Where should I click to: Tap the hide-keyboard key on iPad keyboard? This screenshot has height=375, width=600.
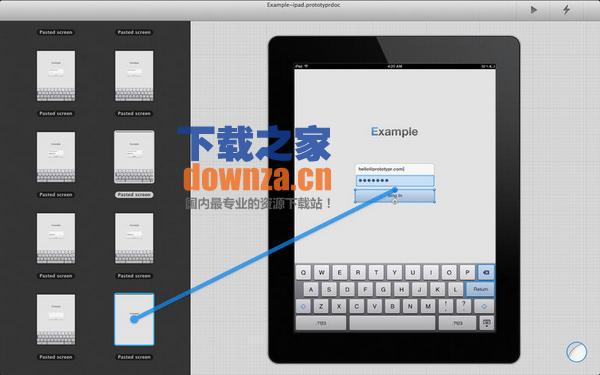coord(486,323)
